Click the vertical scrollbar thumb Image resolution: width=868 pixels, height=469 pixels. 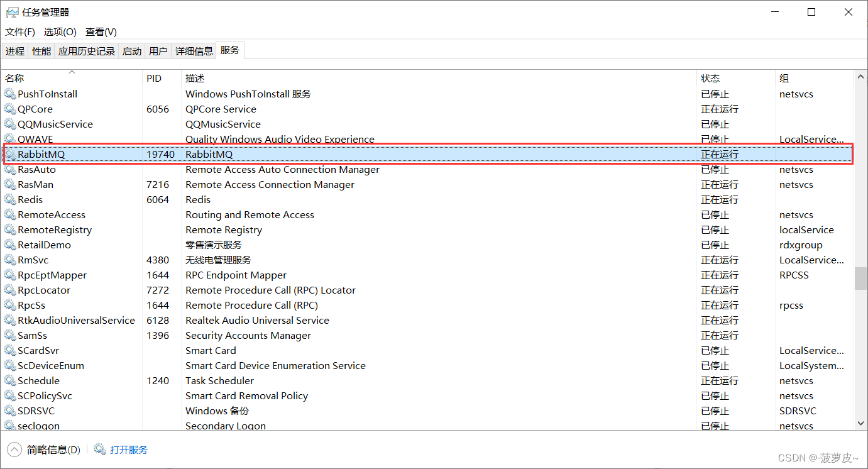(x=860, y=279)
